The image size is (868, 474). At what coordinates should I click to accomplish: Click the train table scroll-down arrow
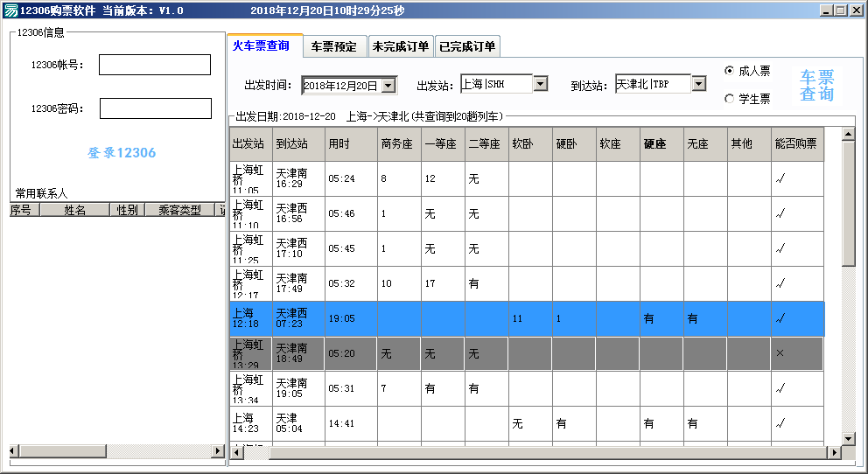(848, 439)
